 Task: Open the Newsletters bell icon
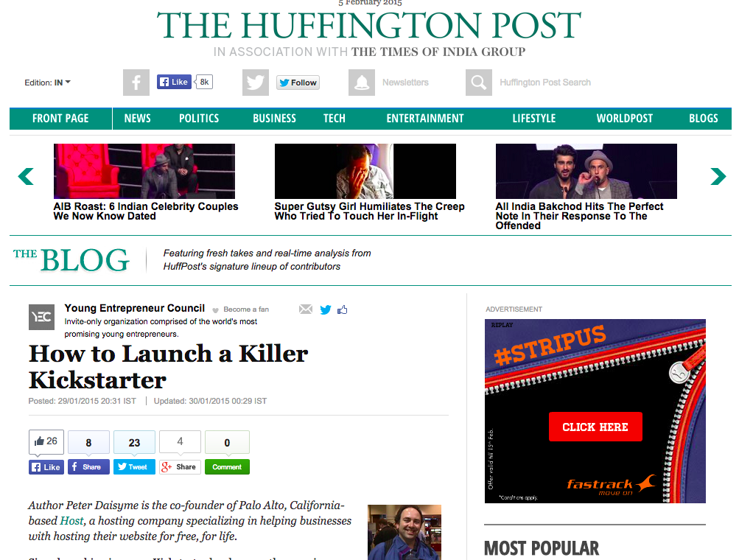point(362,83)
